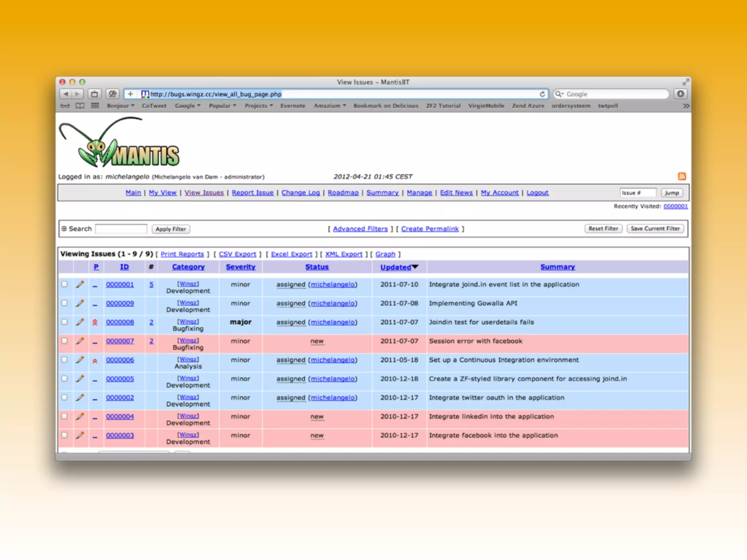Click into the Issue # jump field
Image resolution: width=747 pixels, height=560 pixels.
(x=638, y=192)
